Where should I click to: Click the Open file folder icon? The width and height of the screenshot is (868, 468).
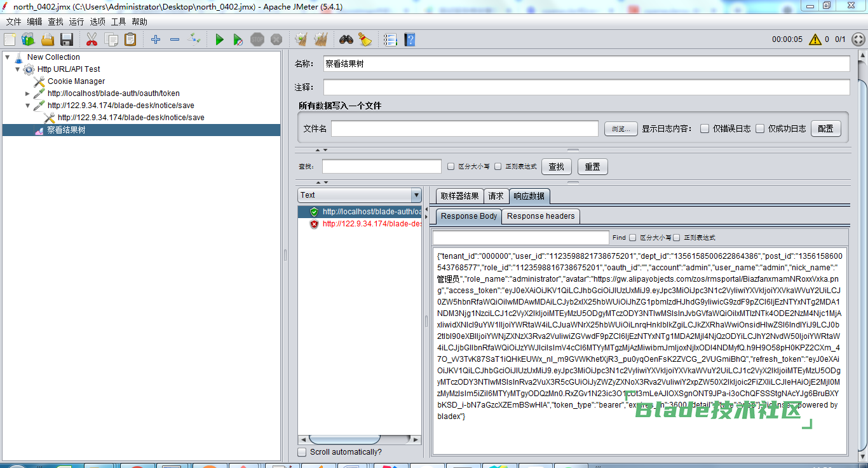[48, 39]
